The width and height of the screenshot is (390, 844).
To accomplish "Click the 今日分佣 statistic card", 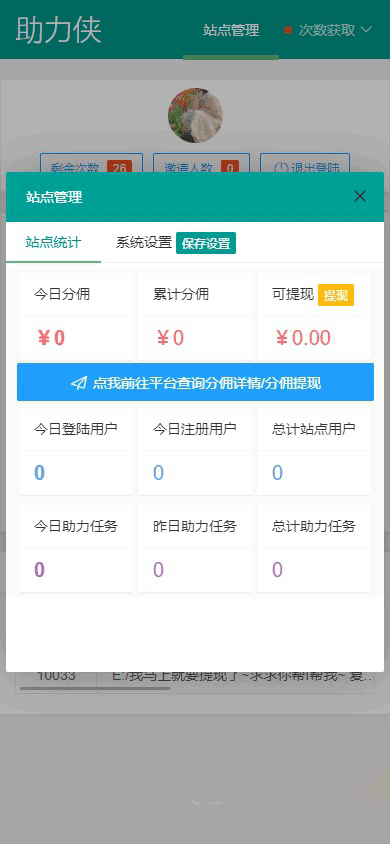I will coord(76,316).
